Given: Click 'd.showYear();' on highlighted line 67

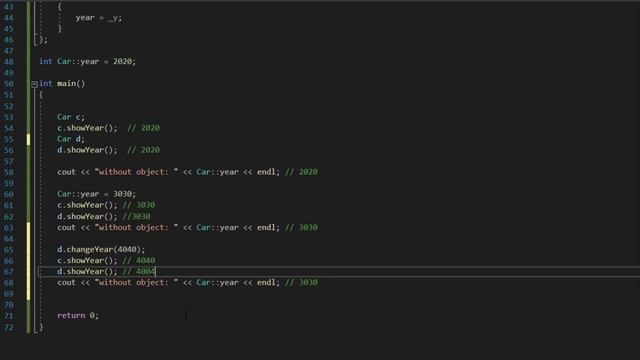Looking at the screenshot, I should point(87,271).
